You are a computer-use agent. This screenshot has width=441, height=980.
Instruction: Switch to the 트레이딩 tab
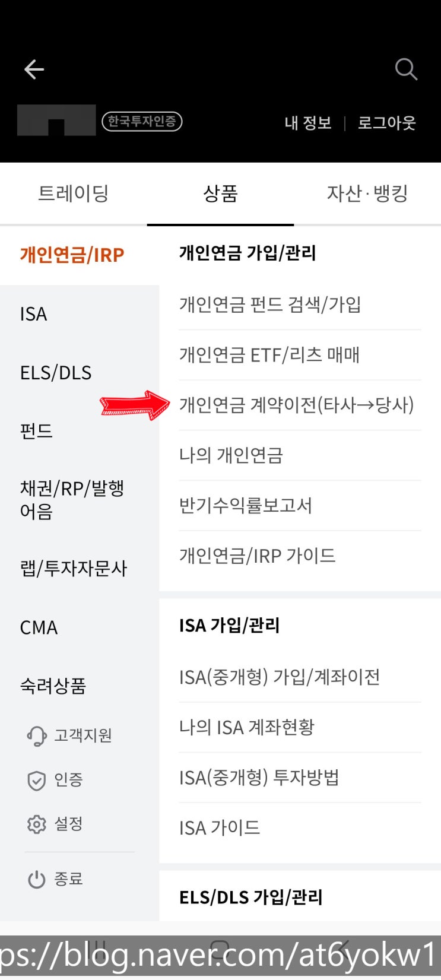click(73, 194)
